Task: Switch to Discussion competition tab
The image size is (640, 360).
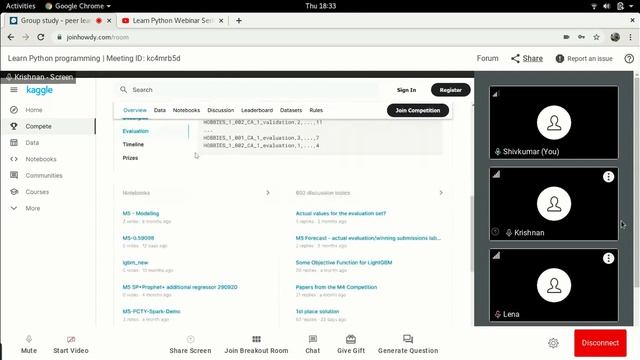Action: [220, 110]
